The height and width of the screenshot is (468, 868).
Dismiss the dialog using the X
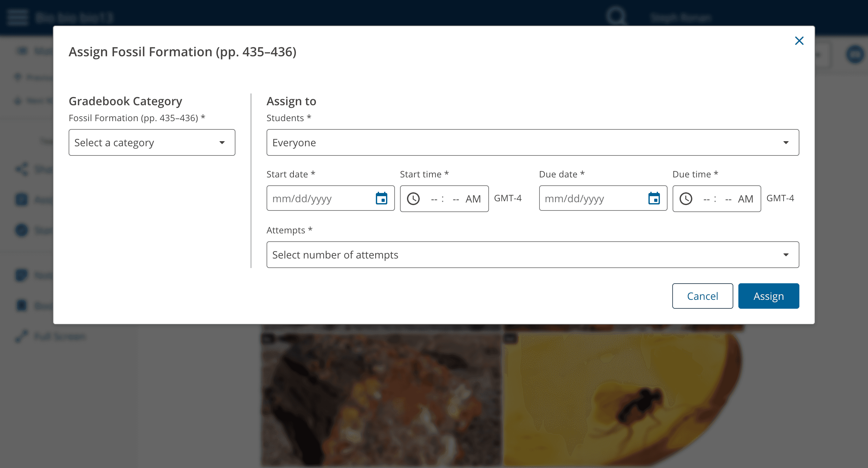tap(799, 40)
